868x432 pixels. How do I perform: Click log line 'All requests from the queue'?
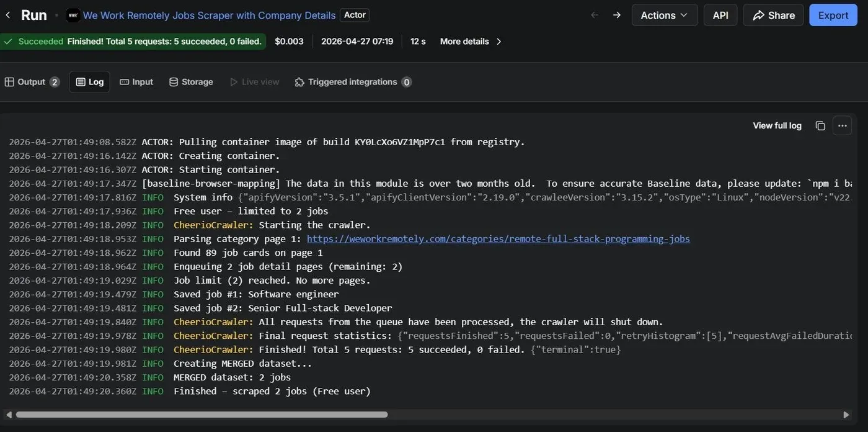(336, 322)
